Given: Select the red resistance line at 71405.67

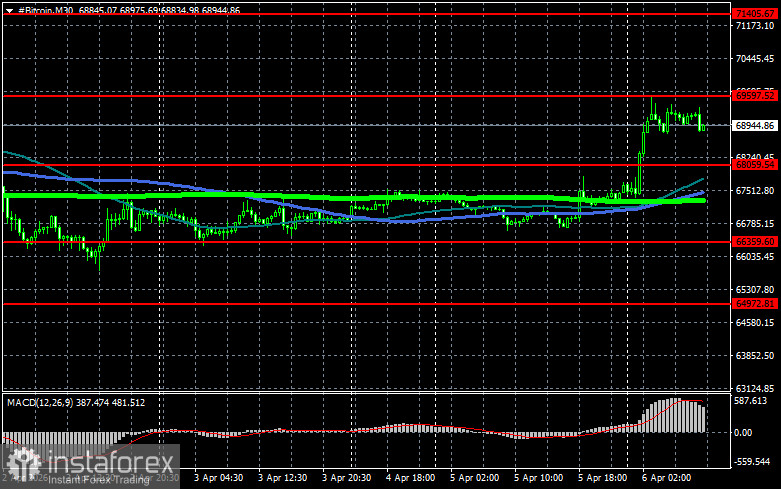Looking at the screenshot, I should (x=400, y=14).
